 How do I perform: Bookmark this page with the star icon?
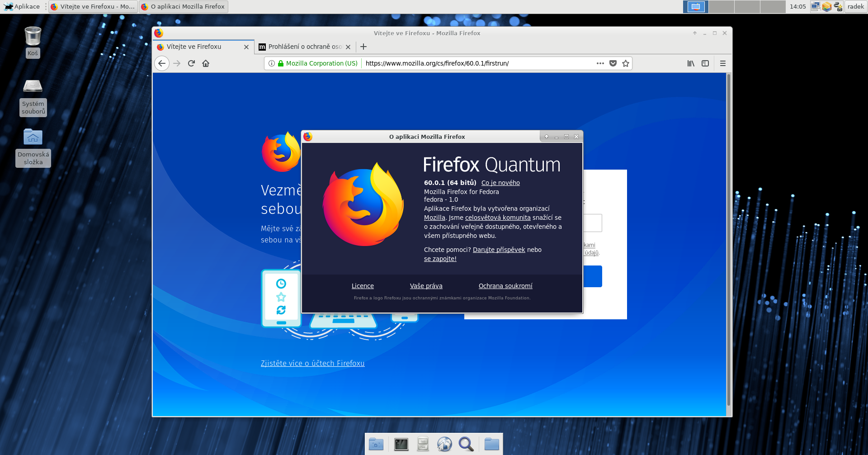click(x=626, y=63)
